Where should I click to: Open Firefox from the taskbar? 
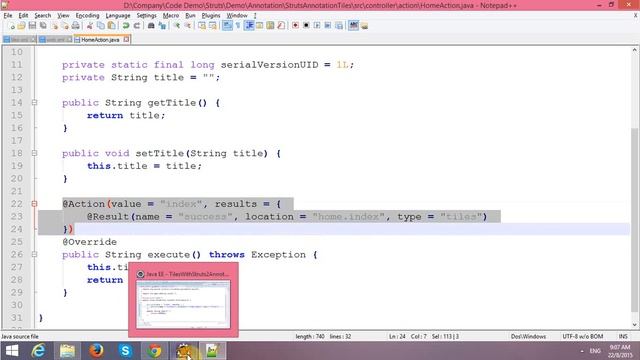click(x=96, y=351)
